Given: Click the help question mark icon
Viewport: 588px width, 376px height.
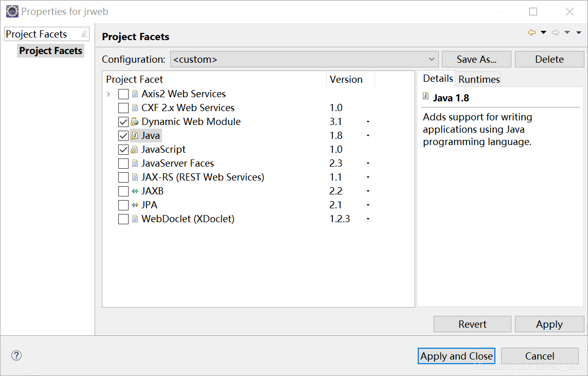Looking at the screenshot, I should (16, 355).
